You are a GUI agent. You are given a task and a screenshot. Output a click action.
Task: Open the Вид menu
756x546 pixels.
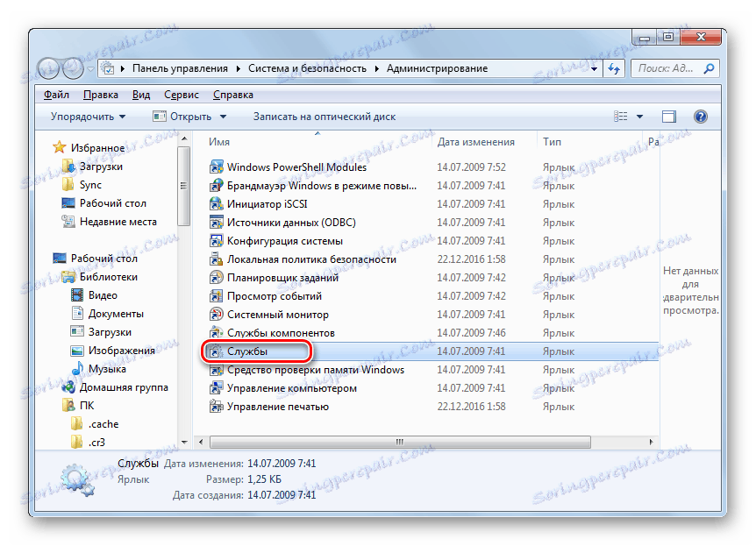(141, 95)
